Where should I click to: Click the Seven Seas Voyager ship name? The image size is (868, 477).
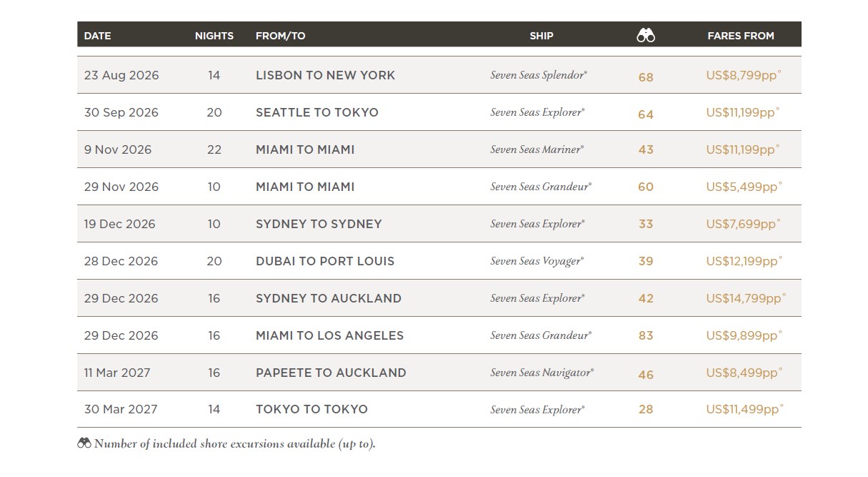(537, 261)
